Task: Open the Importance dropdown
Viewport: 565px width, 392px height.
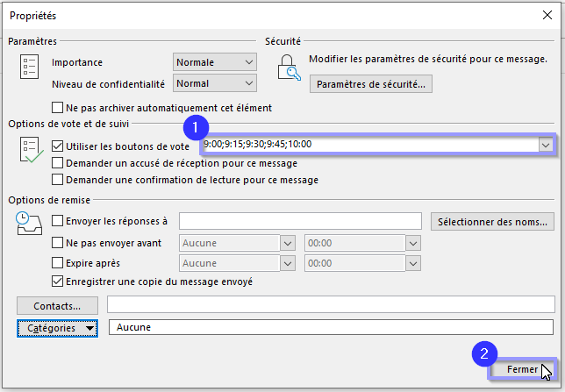Action: (x=215, y=62)
